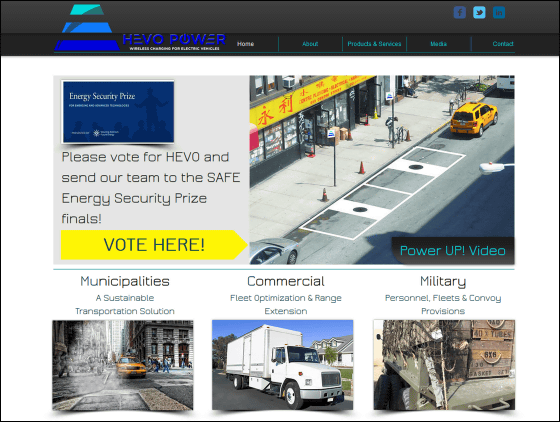Click 'Please vote for HEVO' paragraph
The width and height of the screenshot is (560, 422).
coord(150,188)
